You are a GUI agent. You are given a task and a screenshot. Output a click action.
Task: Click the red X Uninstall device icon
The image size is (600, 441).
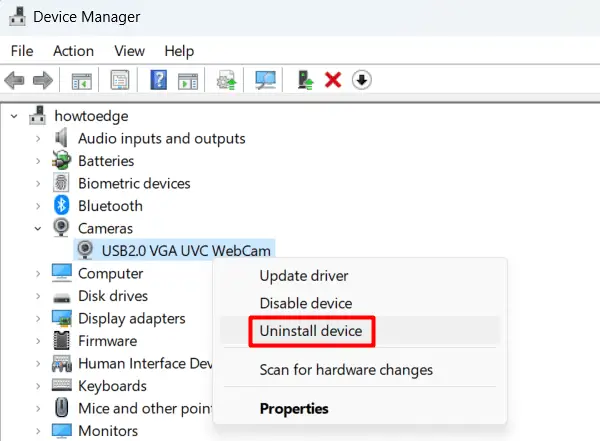[333, 80]
